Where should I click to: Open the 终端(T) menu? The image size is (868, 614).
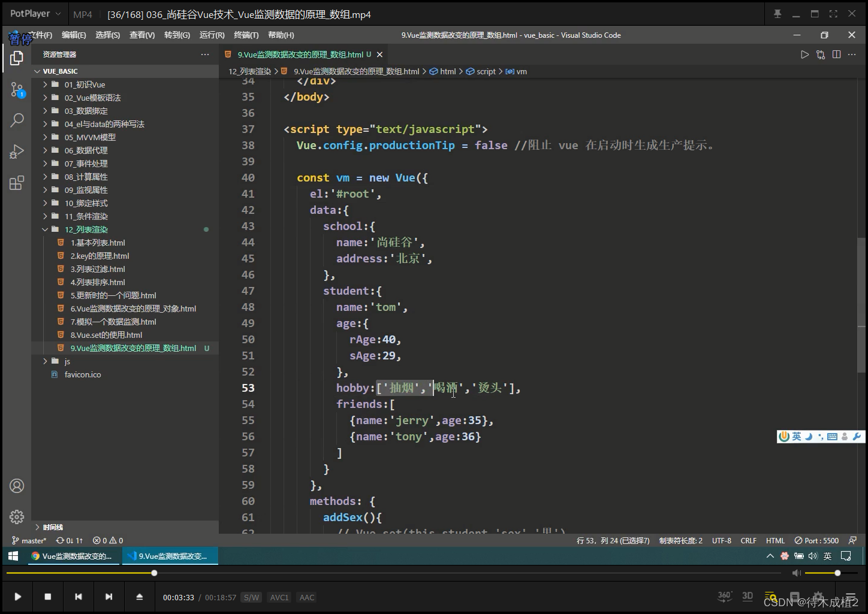click(x=246, y=35)
